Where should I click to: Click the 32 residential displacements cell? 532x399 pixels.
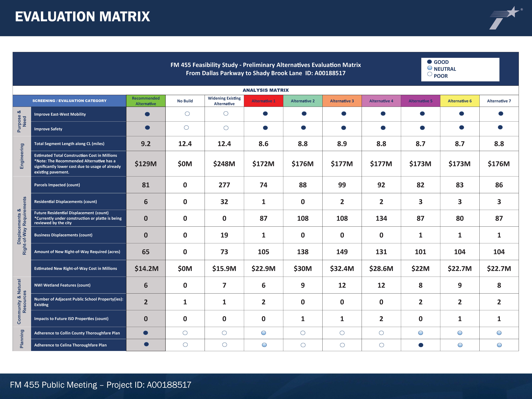coord(224,202)
